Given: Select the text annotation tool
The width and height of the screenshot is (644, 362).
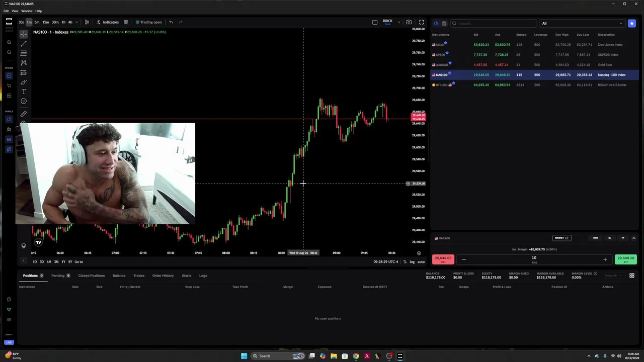Looking at the screenshot, I should pos(24,92).
